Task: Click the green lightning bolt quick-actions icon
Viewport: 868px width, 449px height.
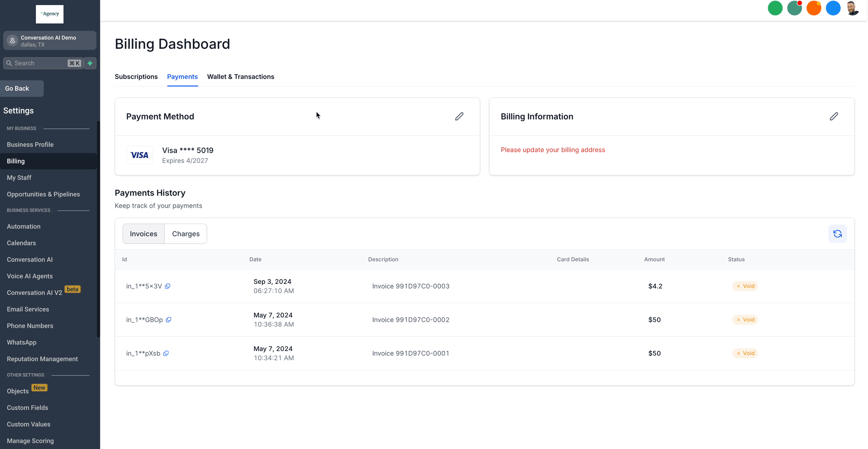Action: tap(90, 63)
